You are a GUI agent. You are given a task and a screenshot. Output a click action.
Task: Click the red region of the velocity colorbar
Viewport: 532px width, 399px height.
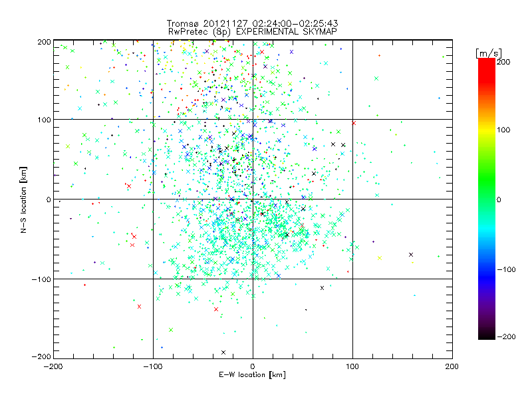point(487,70)
